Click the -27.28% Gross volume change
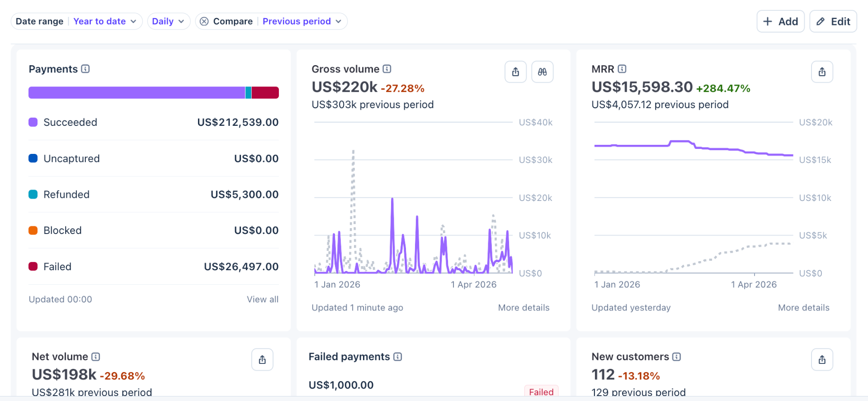Screen dimensions: 868x401 [x=403, y=88]
